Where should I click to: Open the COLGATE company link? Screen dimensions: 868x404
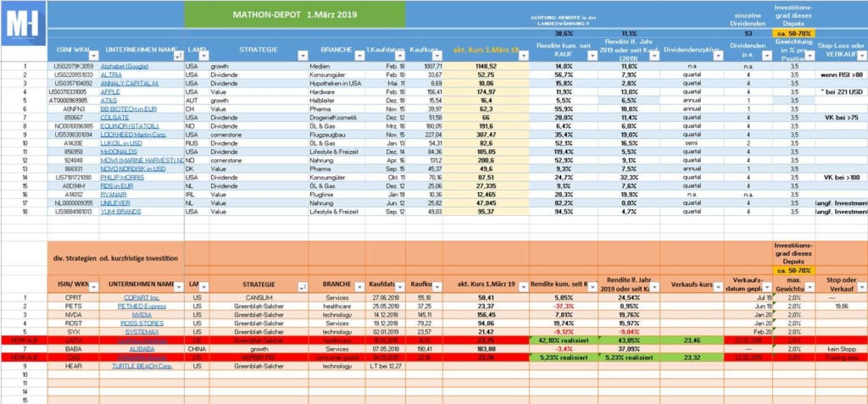pyautogui.click(x=114, y=118)
